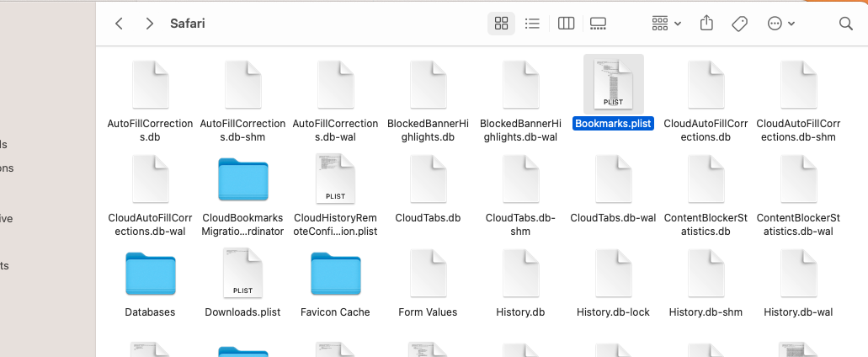Click the History.db-lock filename label
868x357 pixels.
tap(614, 312)
